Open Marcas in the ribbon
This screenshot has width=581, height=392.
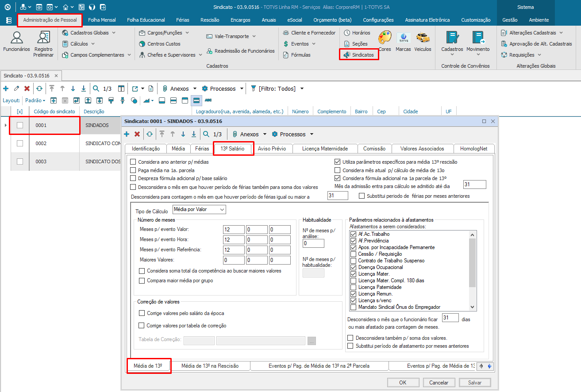click(403, 41)
